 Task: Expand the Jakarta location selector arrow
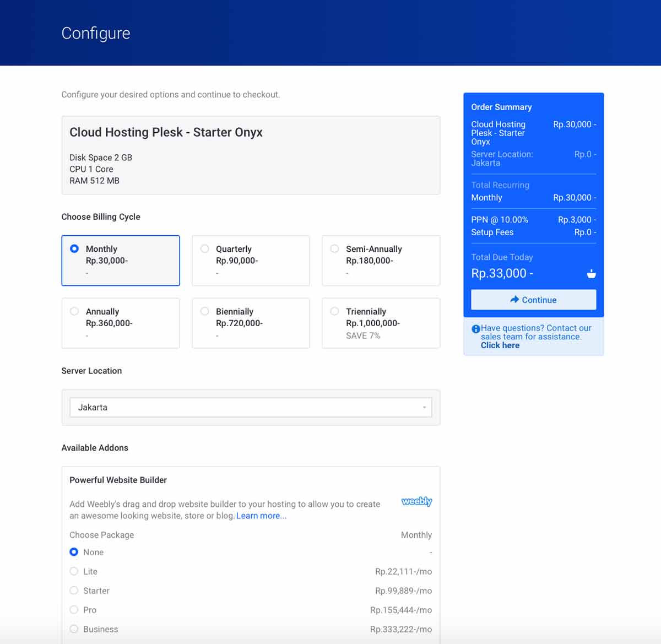[x=425, y=407]
